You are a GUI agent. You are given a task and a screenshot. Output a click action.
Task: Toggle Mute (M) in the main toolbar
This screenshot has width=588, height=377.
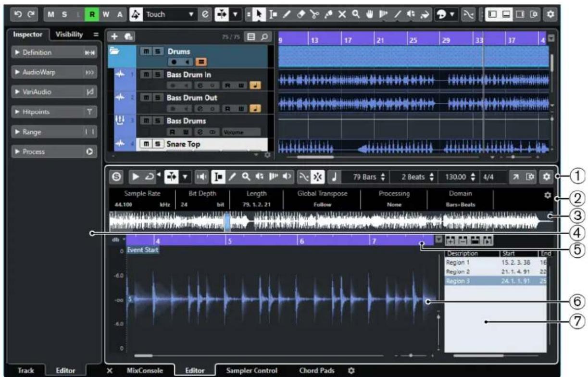pos(51,14)
